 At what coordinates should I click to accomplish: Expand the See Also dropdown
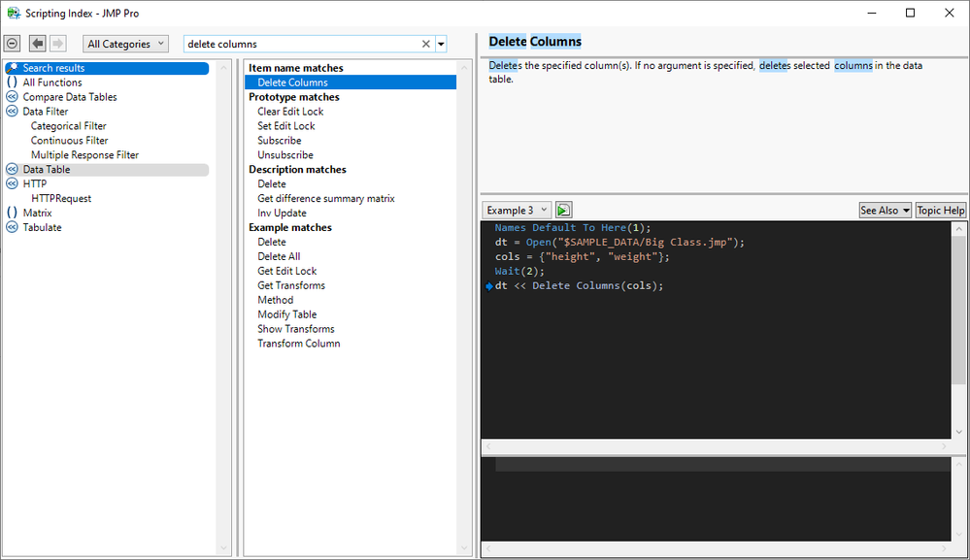[x=885, y=210]
